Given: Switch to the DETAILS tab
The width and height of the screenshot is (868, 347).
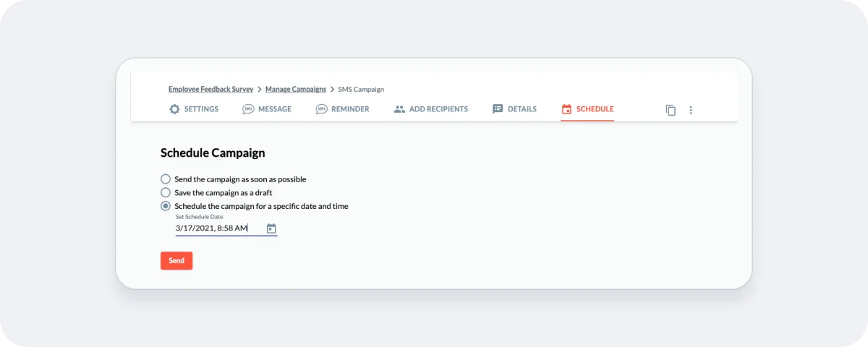Looking at the screenshot, I should click(514, 109).
